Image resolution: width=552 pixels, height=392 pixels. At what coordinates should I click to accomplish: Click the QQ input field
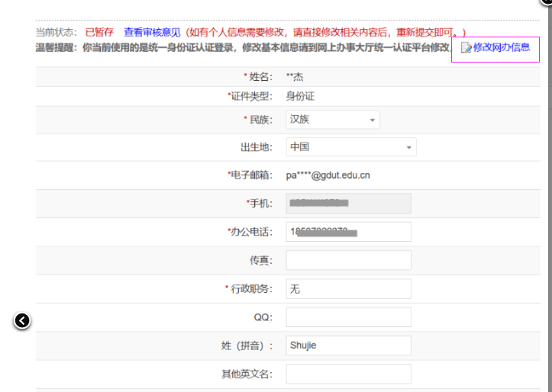coord(348,317)
